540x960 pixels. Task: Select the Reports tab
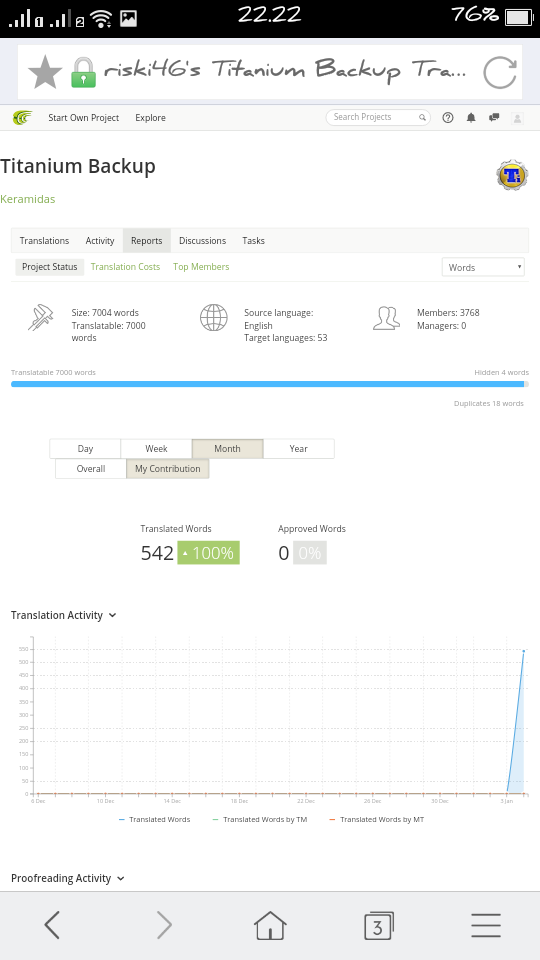tap(147, 241)
